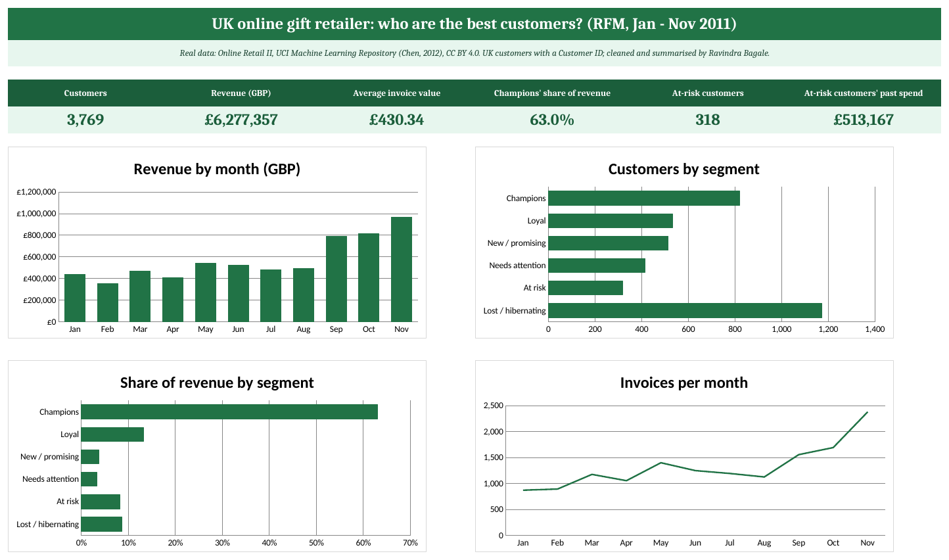
Task: Select the 63.0% champions' share figure
Action: pyautogui.click(x=552, y=120)
